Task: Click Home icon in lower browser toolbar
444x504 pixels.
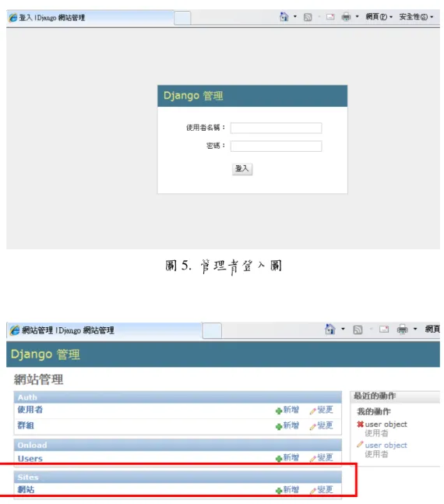Action: 329,330
